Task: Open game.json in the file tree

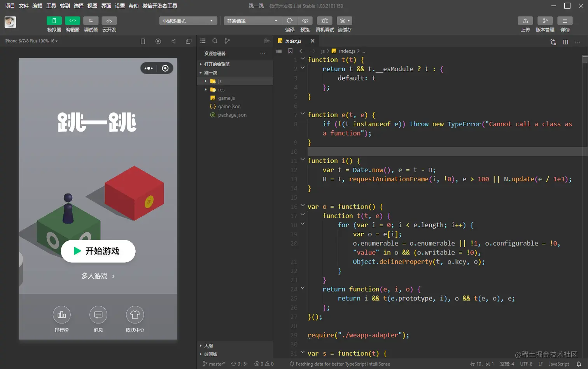Action: pos(235,107)
